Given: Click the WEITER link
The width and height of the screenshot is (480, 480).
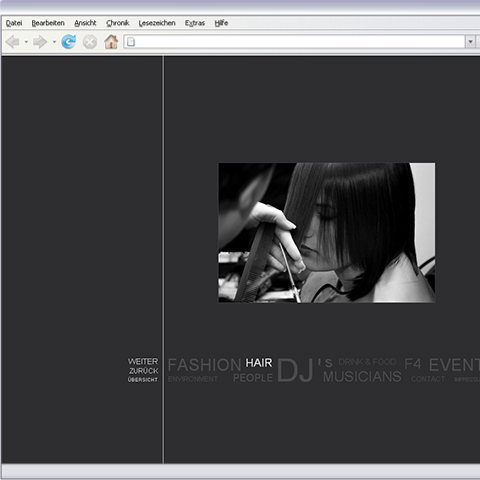Looking at the screenshot, I should (x=143, y=361).
